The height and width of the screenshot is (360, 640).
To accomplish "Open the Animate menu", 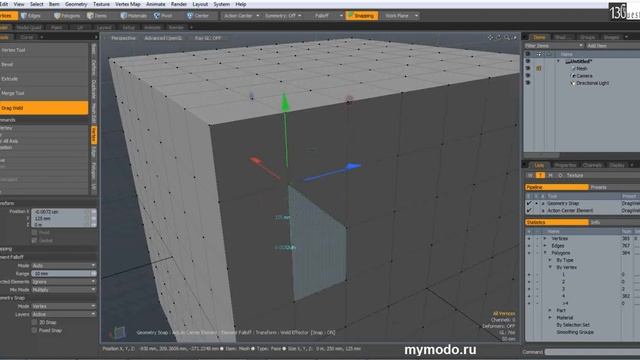I will coord(156,4).
